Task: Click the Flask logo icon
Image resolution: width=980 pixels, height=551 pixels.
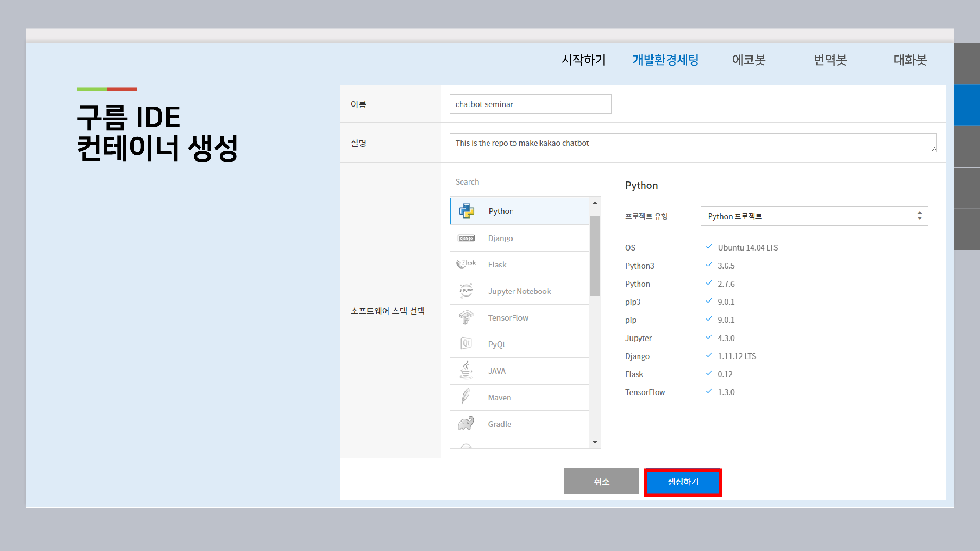Action: pos(466,264)
